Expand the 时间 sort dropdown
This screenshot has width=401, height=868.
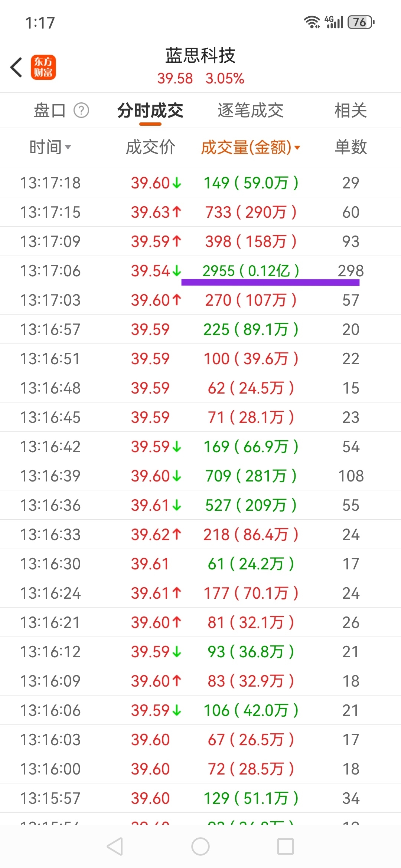50,147
